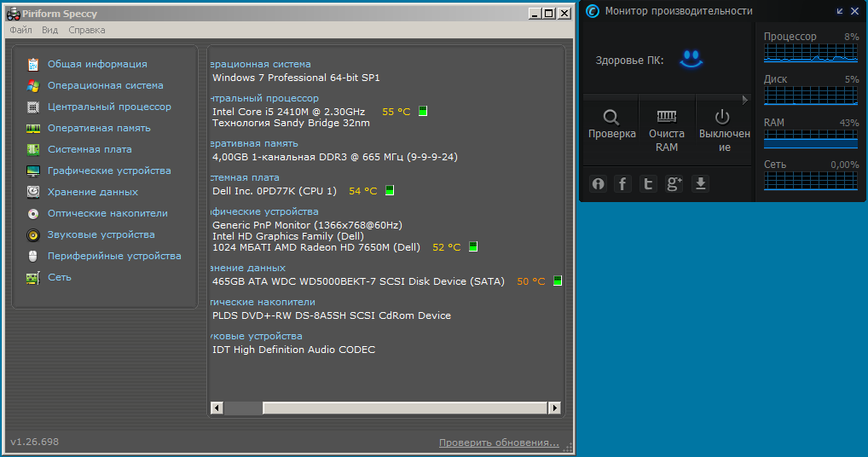Click the window resize grip in Speccy corner
Image resolution: width=868 pixels, height=457 pixels.
567,447
